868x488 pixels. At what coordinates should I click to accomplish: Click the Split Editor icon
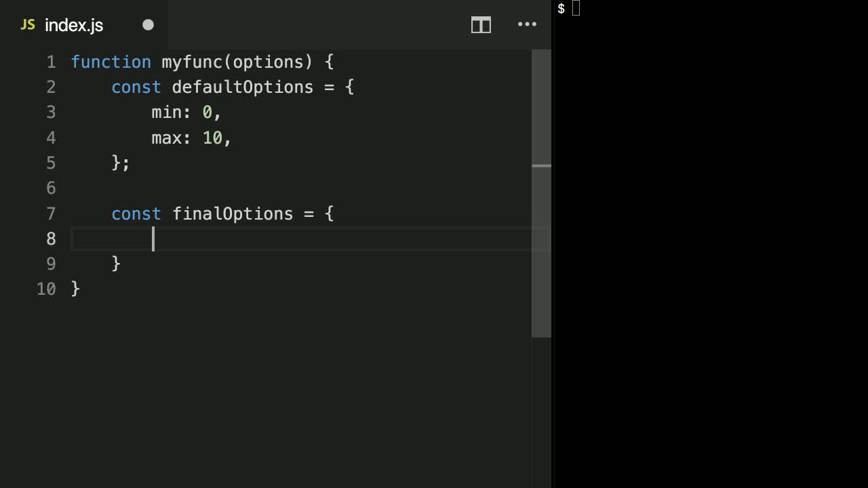tap(481, 25)
